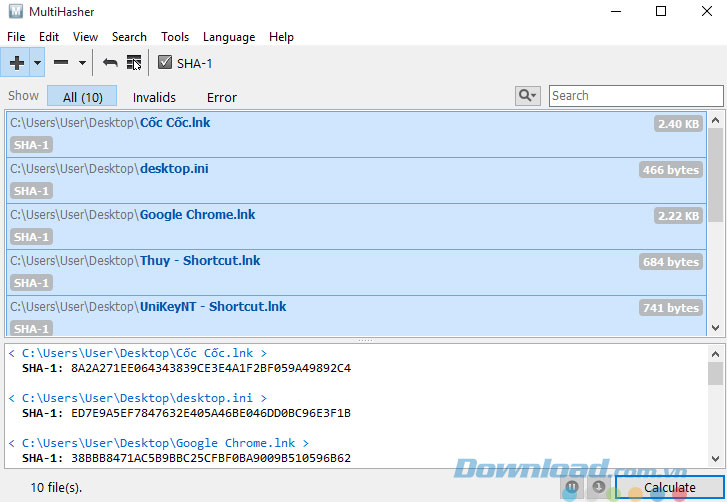Select the Google Chrome.lnk file row
This screenshot has width=727, height=502.
click(x=356, y=226)
